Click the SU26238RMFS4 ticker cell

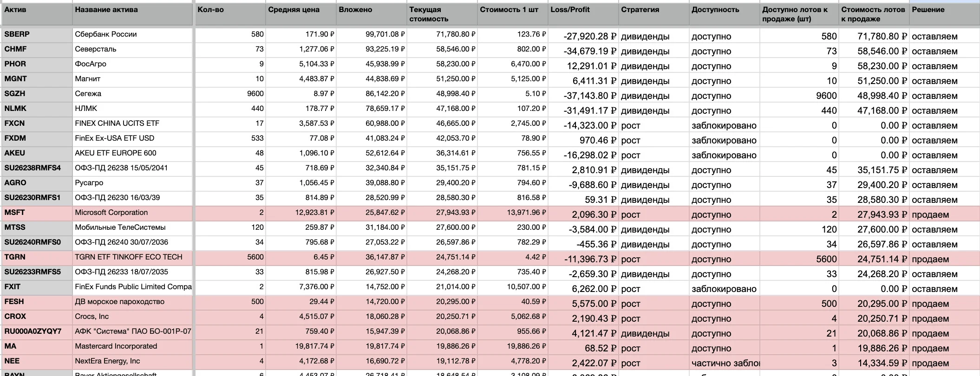[37, 169]
